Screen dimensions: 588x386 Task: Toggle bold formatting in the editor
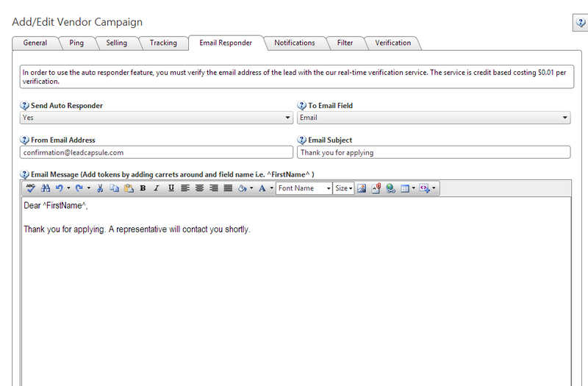143,188
